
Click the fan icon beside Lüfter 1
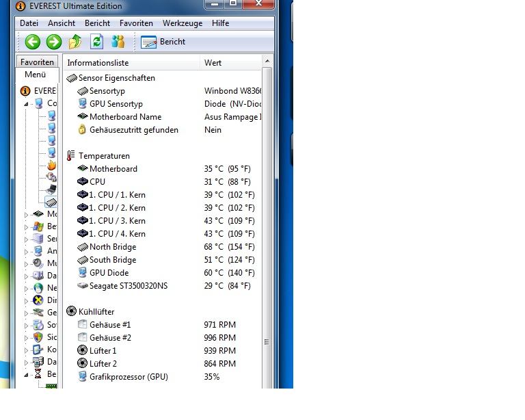click(x=82, y=350)
